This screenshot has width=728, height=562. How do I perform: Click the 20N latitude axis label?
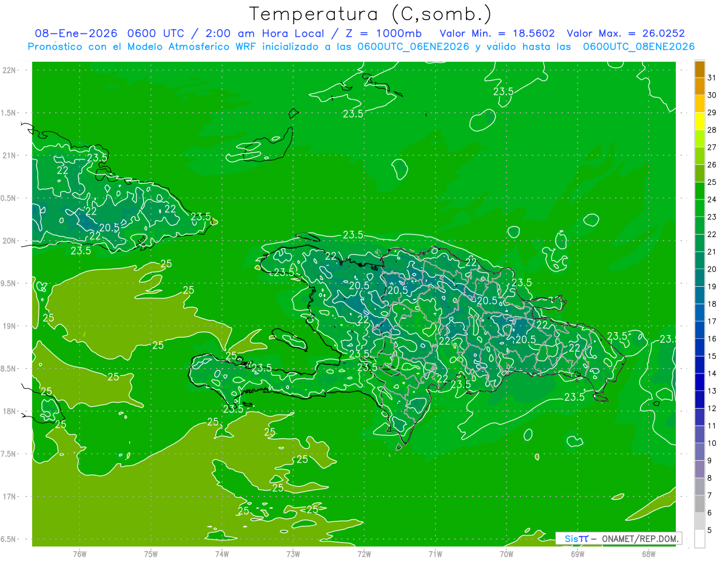[9, 241]
